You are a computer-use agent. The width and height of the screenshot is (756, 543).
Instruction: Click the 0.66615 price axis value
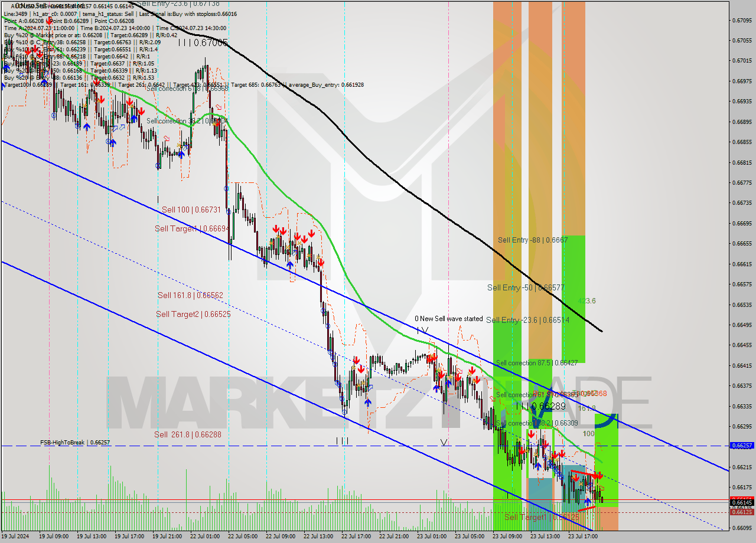click(742, 264)
